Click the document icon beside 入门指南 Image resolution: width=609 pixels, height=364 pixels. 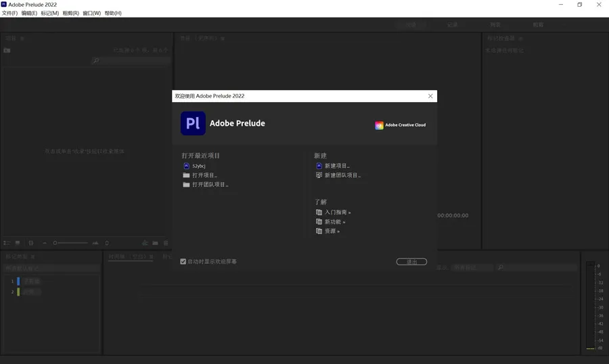tap(319, 212)
